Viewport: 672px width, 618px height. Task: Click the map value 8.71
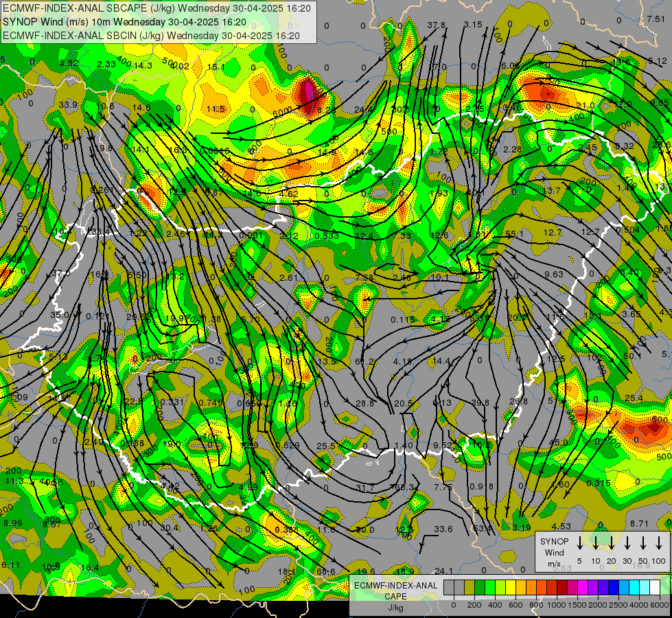[640, 524]
